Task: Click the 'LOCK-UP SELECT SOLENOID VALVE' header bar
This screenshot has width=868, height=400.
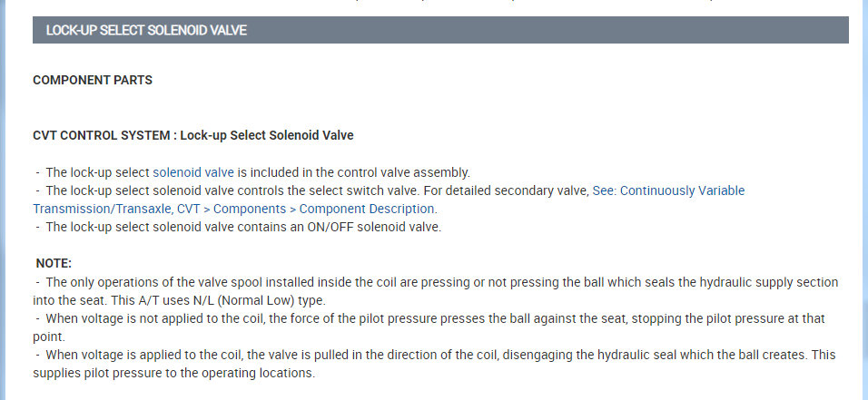Action: (440, 30)
